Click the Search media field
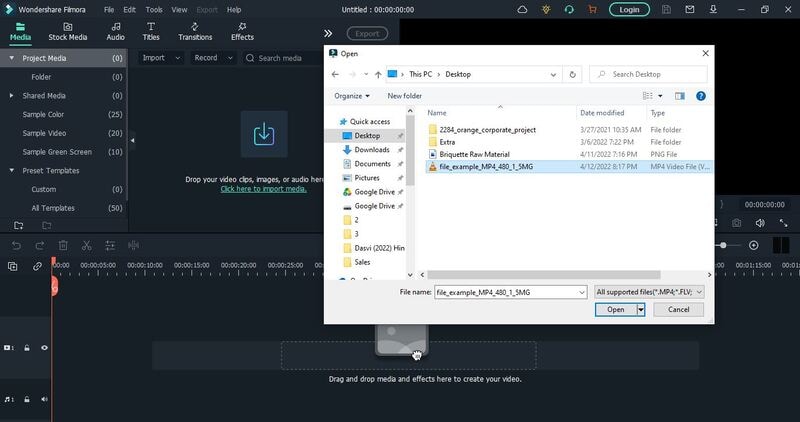Screen dimensions: 800x422 [281, 58]
